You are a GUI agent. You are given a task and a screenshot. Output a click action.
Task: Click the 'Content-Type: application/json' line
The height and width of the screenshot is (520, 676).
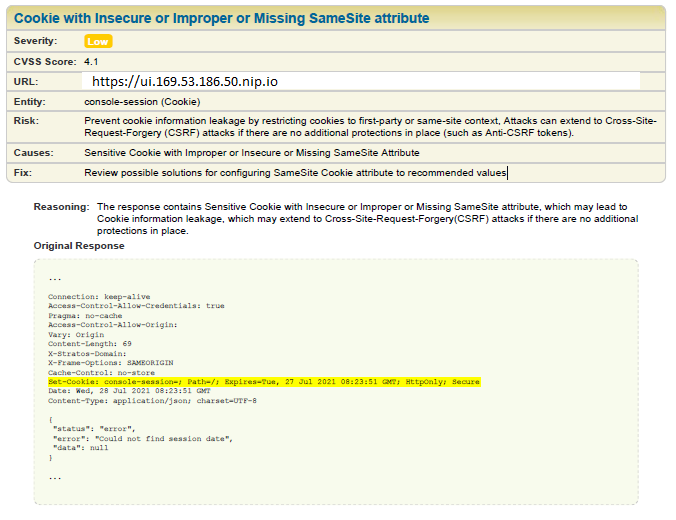coord(152,401)
